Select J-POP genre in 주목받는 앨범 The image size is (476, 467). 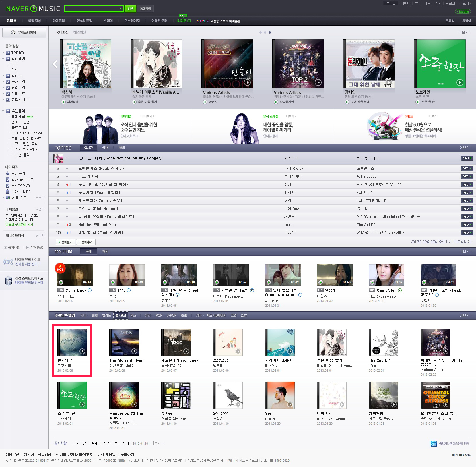172,316
